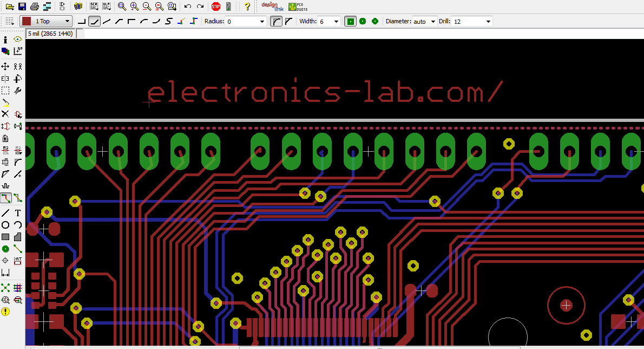The image size is (644, 349).
Task: Open DipTrace help with the question mark icon
Action: pos(248,7)
